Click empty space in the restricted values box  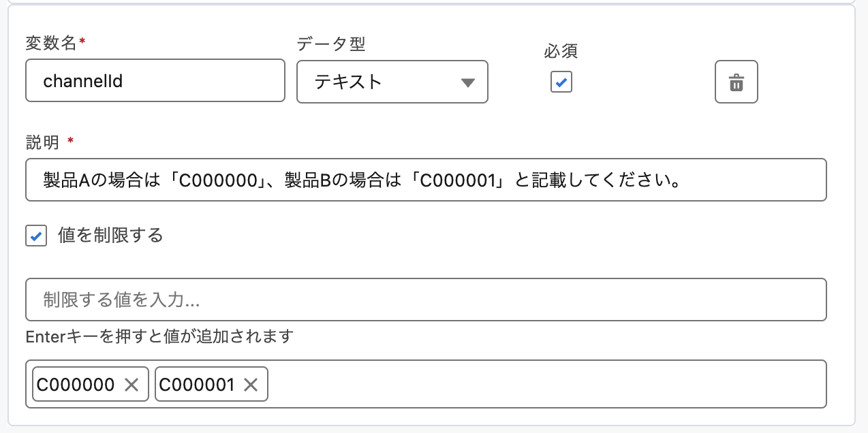(545, 385)
